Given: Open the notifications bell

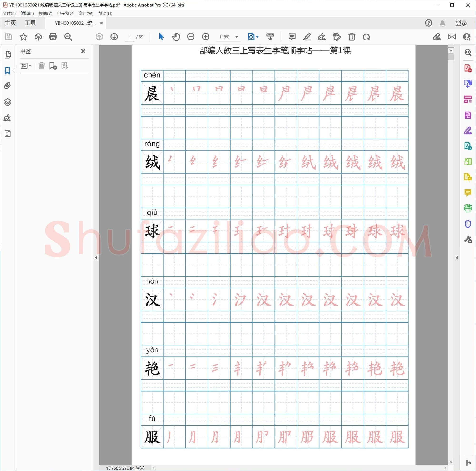Looking at the screenshot, I should pos(442,23).
